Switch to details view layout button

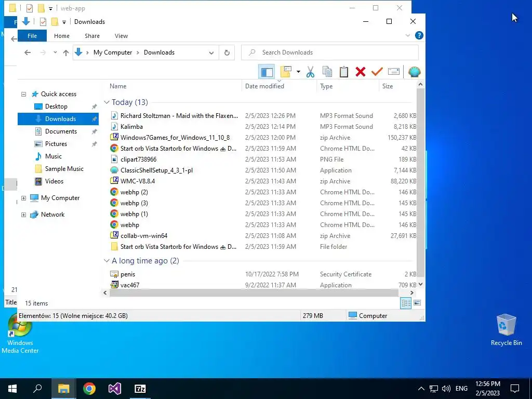(406, 303)
